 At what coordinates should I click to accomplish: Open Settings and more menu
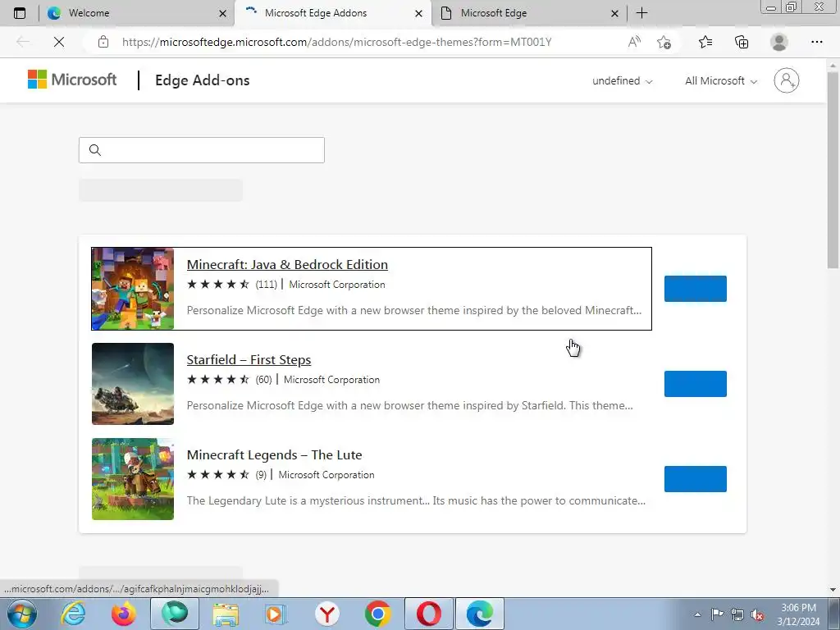pos(816,42)
